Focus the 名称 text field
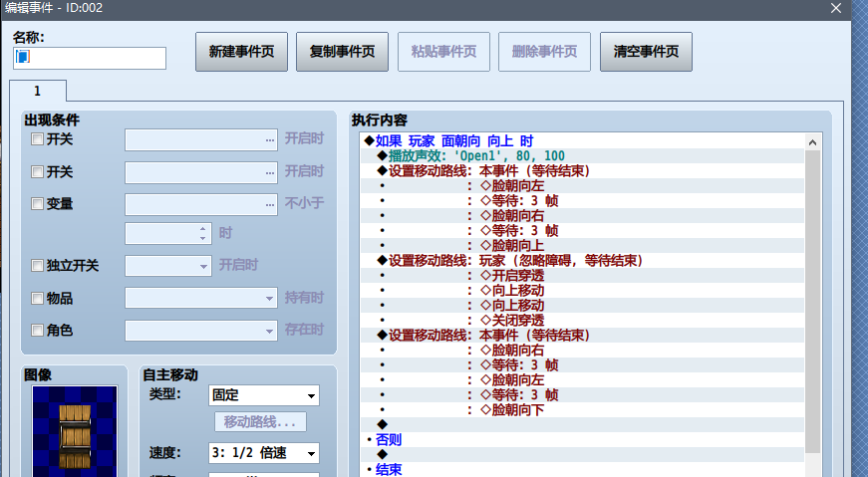The image size is (868, 477). (90, 58)
